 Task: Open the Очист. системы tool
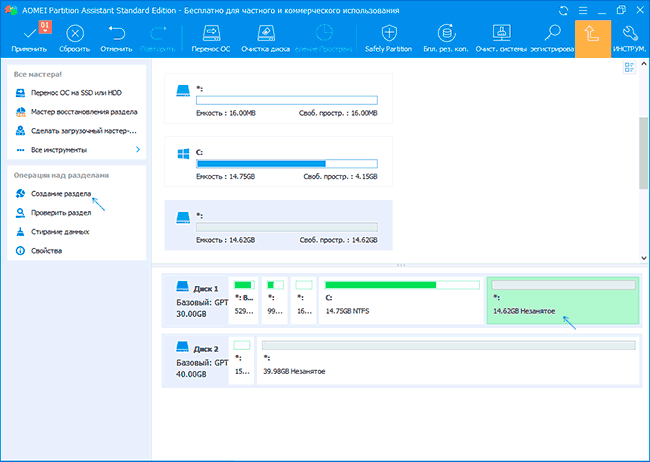tap(501, 39)
